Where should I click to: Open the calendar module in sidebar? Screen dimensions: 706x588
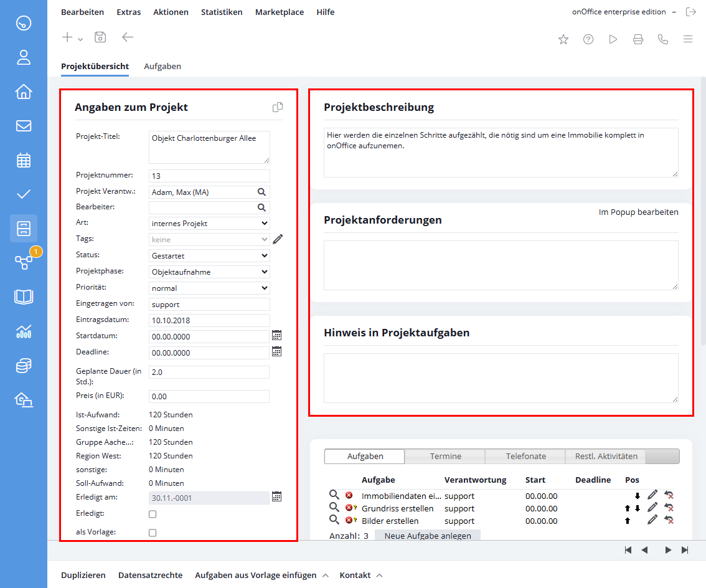(x=24, y=160)
